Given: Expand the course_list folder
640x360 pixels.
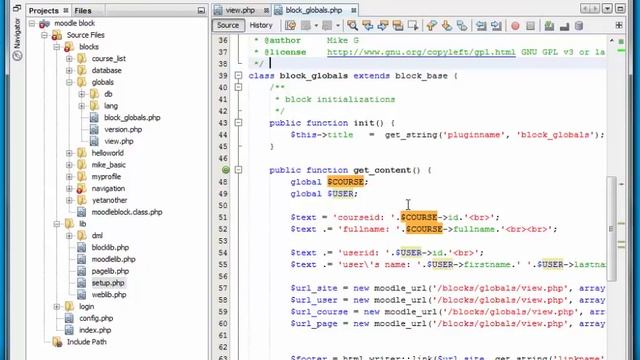Looking at the screenshot, I should [69, 59].
